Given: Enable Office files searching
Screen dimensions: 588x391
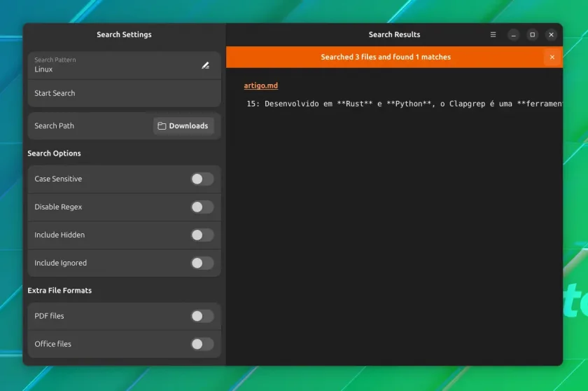Looking at the screenshot, I should pos(202,344).
